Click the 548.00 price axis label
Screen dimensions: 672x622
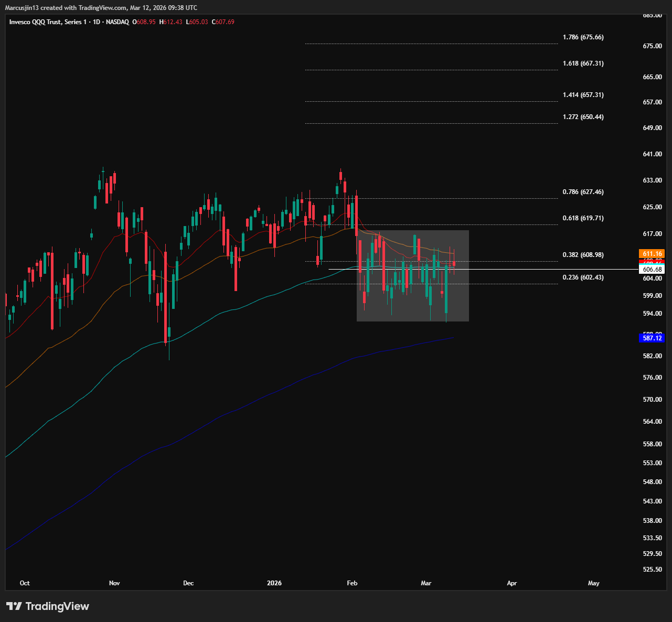pos(653,482)
